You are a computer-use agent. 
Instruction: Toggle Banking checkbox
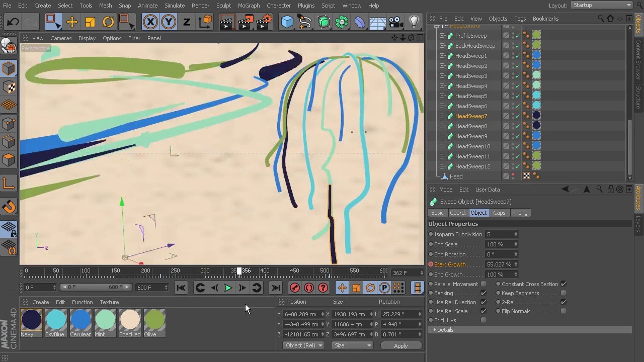point(484,293)
